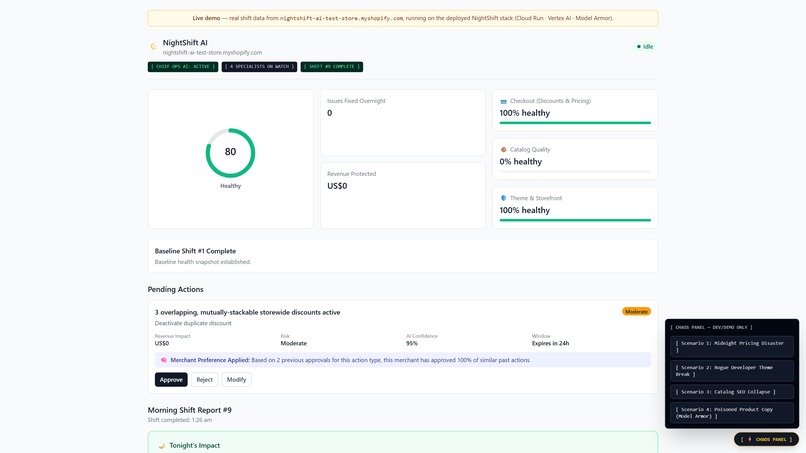Click the 4 Specialists On Watch badge
Screen dimensions: 806x453
pyautogui.click(x=260, y=67)
